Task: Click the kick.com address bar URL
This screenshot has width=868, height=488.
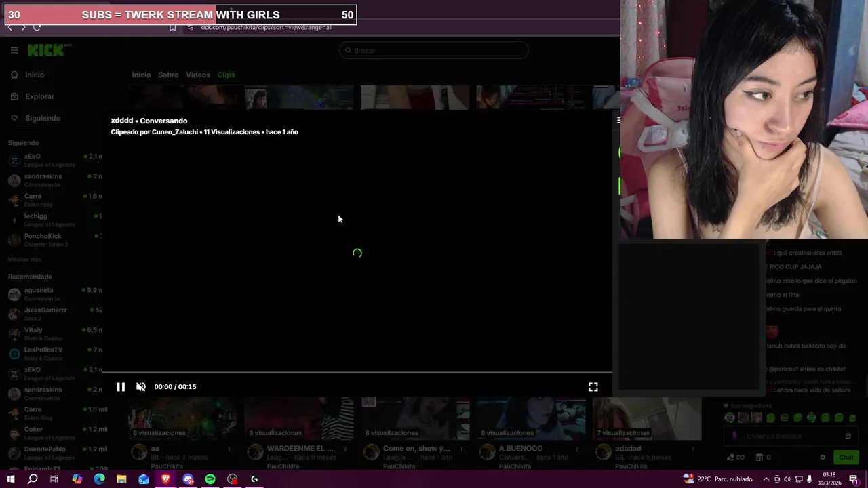Action: tap(266, 27)
